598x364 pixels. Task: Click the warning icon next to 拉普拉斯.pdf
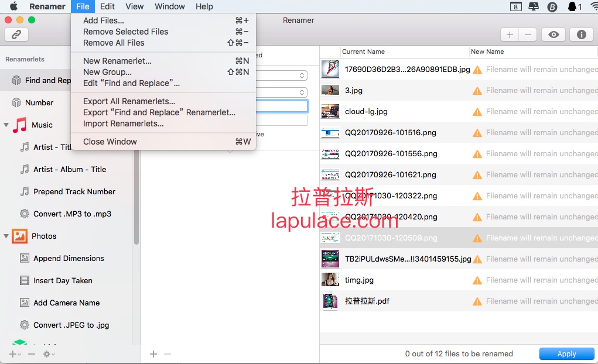point(477,301)
